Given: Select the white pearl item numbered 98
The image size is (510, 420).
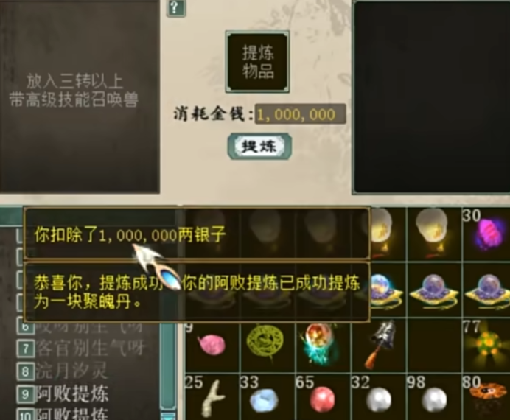Looking at the screenshot, I should pos(434,397).
